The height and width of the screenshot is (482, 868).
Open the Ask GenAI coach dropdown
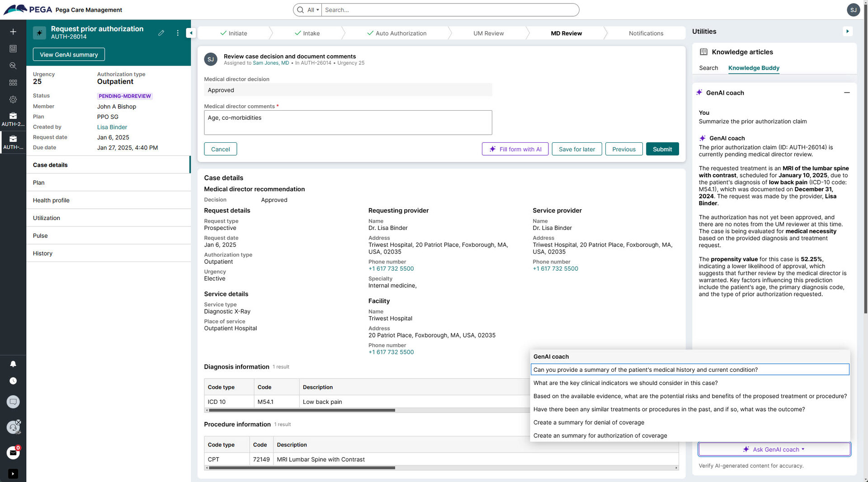point(774,449)
